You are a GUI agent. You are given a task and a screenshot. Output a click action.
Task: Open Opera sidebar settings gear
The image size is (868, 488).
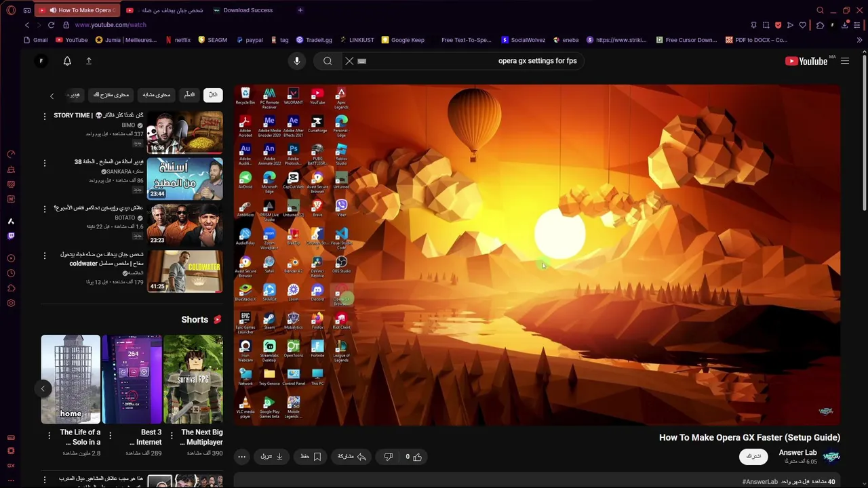(x=11, y=303)
